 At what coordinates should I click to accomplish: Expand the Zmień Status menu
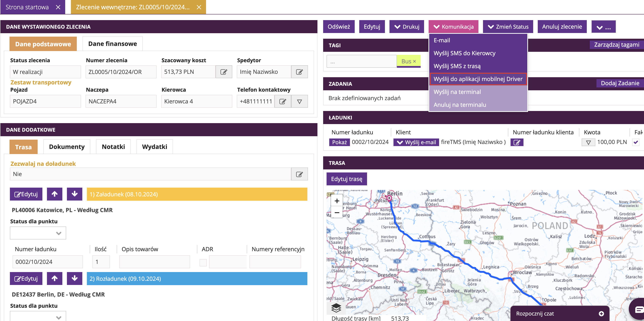508,27
